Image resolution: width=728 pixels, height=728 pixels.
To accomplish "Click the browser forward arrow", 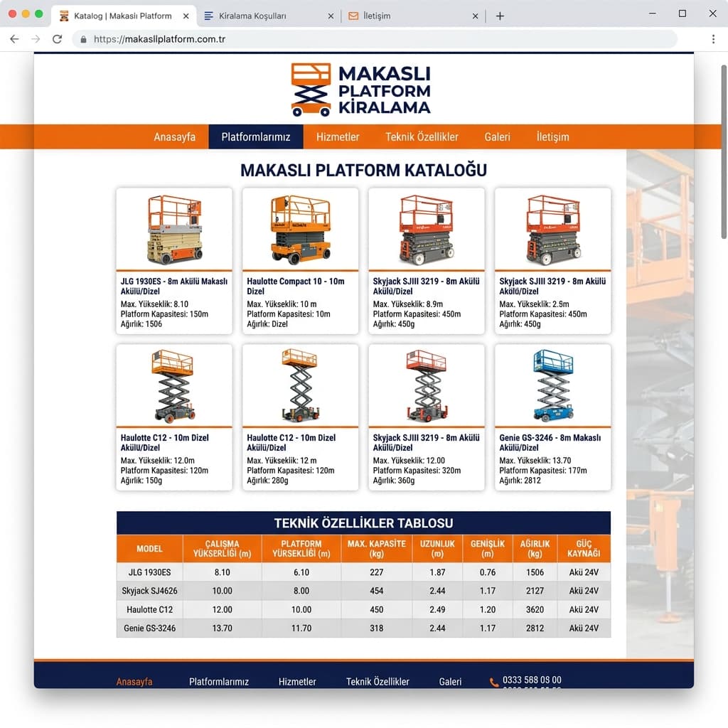I will [36, 39].
